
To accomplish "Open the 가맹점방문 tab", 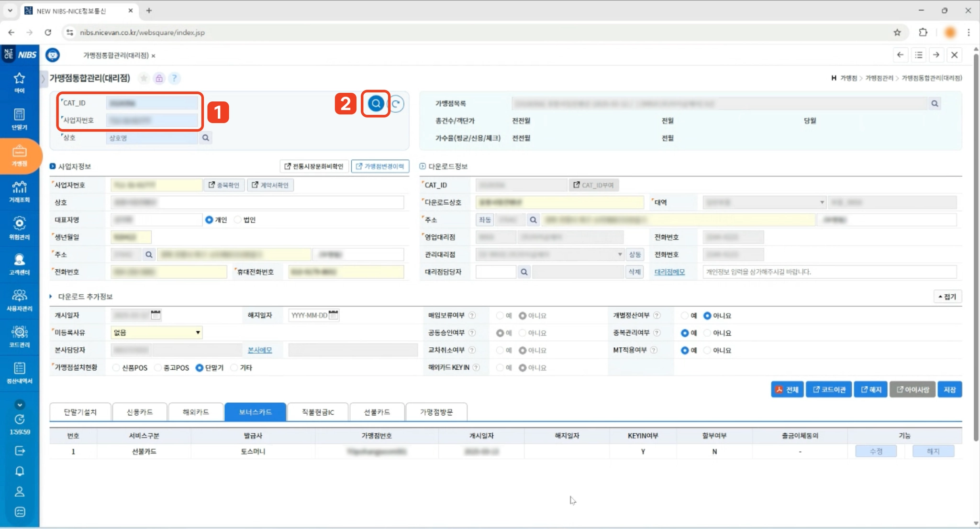I will click(x=436, y=412).
